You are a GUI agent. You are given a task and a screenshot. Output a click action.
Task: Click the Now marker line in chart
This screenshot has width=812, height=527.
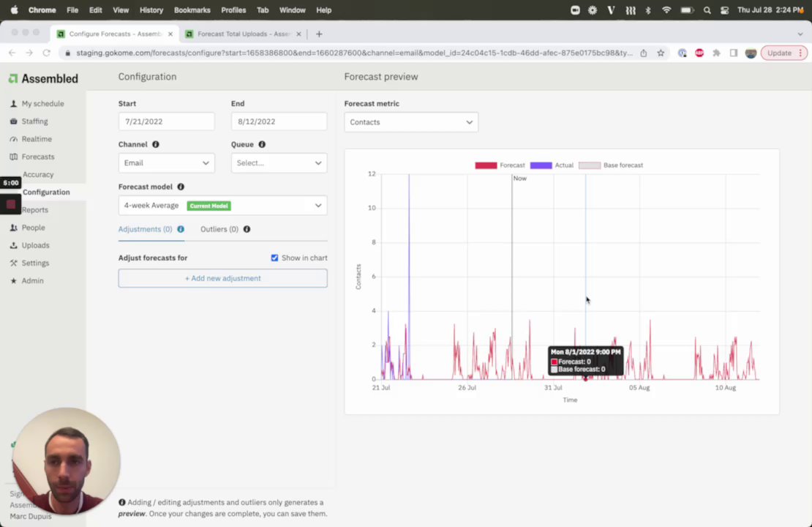click(x=512, y=277)
